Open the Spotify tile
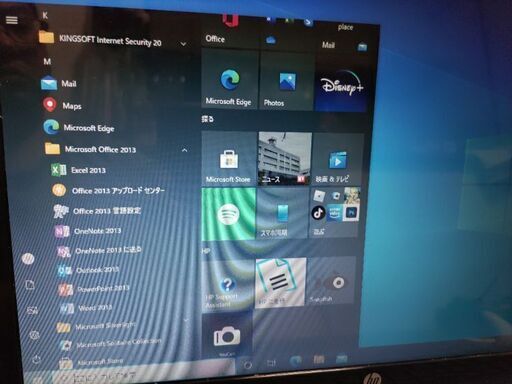The image size is (512, 384). 228,214
